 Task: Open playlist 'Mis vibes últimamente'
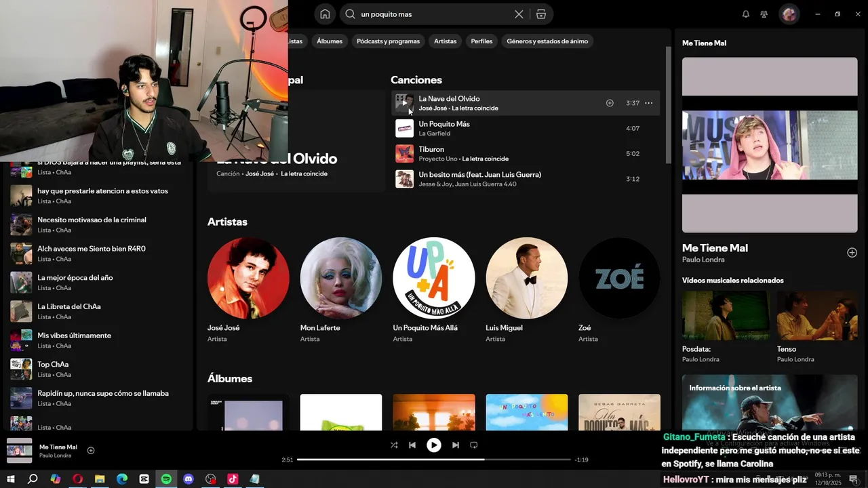coord(98,340)
